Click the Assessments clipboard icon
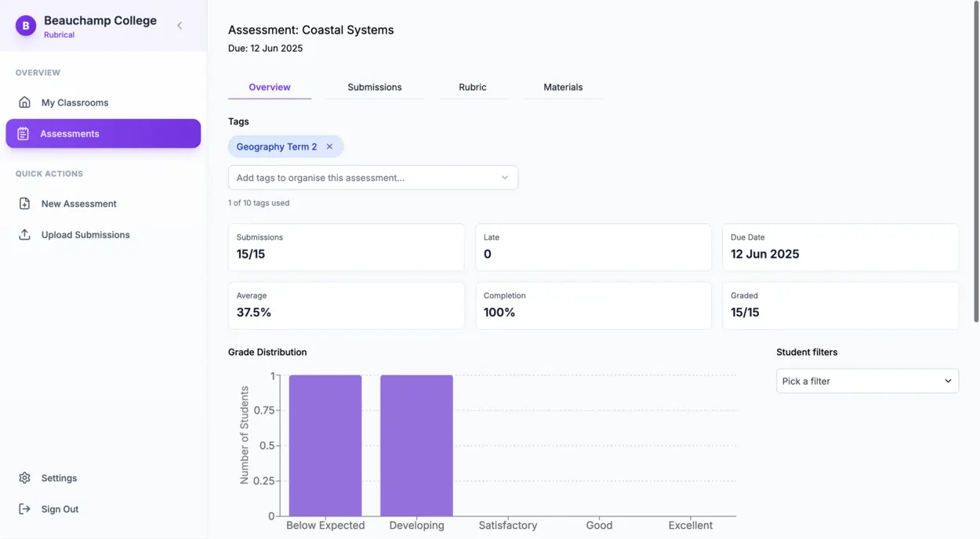Image resolution: width=980 pixels, height=539 pixels. [24, 133]
